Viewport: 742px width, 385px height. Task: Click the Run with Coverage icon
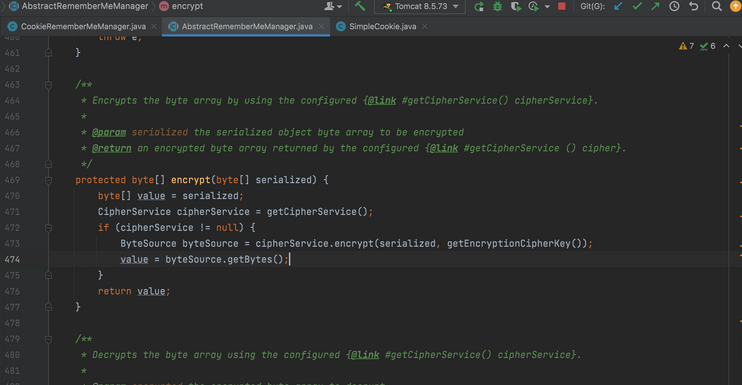[516, 6]
